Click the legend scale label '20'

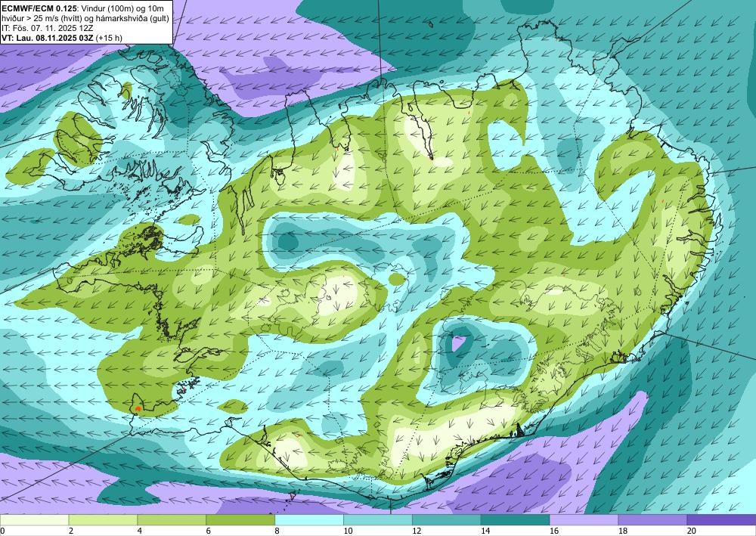pos(692,531)
